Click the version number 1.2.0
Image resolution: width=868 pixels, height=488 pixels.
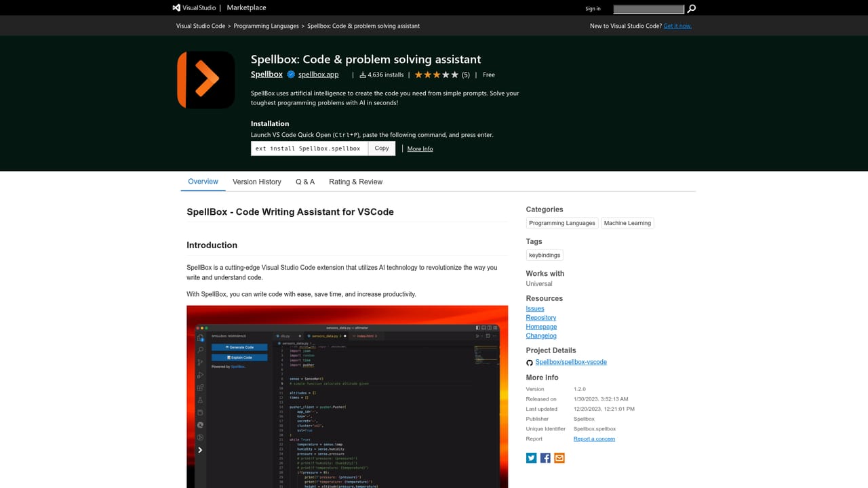(580, 389)
